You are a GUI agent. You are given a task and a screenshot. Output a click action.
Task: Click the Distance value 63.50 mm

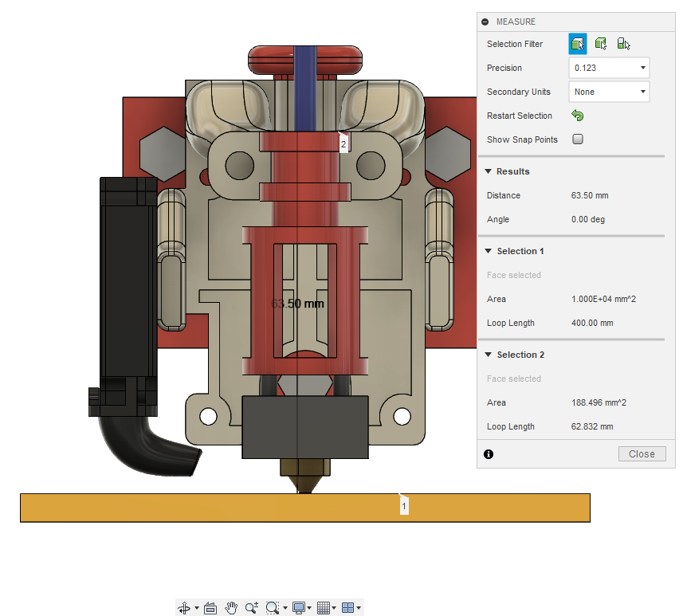tap(590, 195)
